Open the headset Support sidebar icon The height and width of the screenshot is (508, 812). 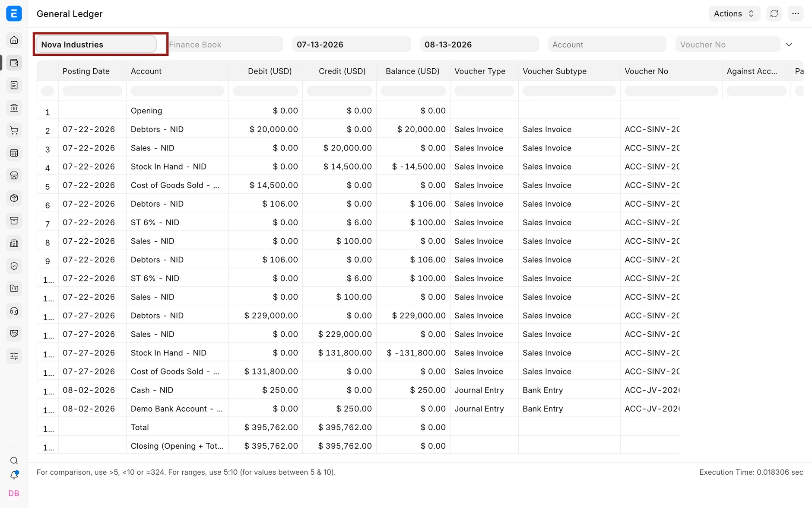[x=14, y=311]
